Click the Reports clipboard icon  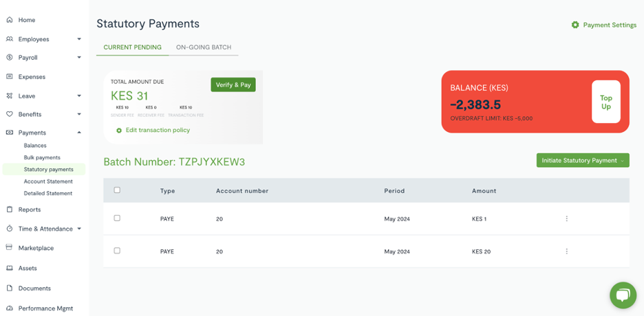[10, 210]
